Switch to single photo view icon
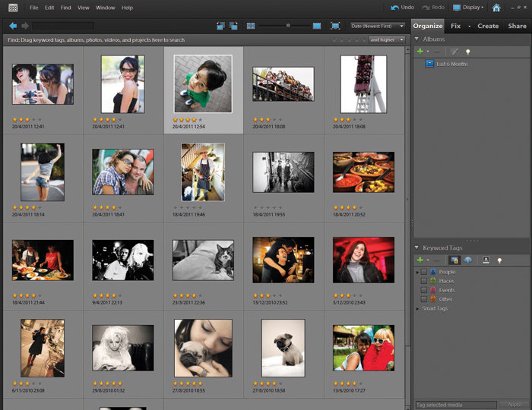Image resolution: width=532 pixels, height=410 pixels. 317,26
